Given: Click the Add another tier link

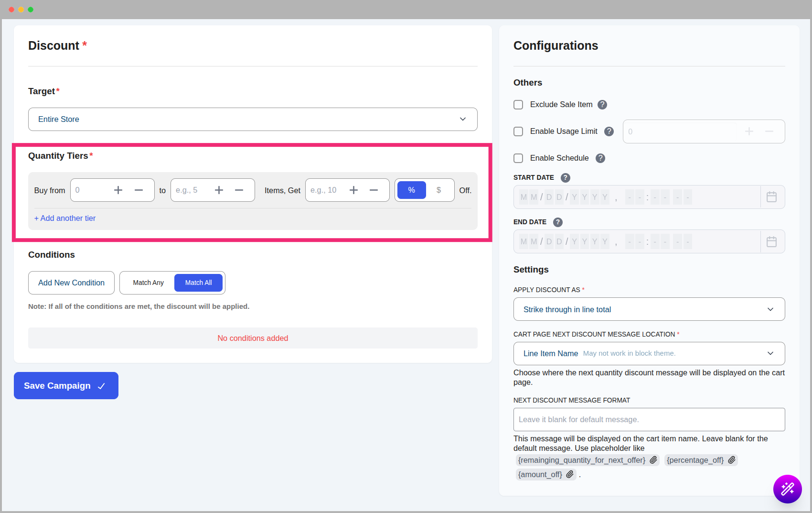Looking at the screenshot, I should (65, 218).
